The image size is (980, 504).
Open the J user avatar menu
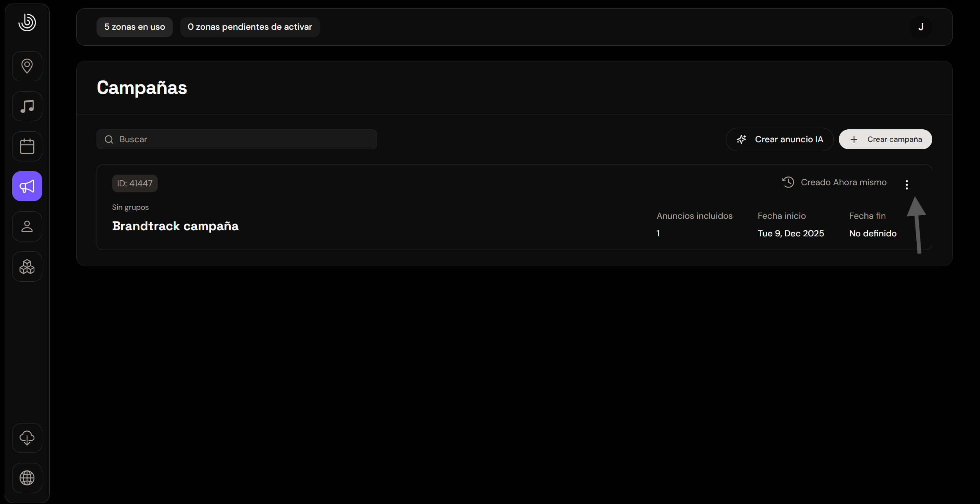pyautogui.click(x=921, y=27)
